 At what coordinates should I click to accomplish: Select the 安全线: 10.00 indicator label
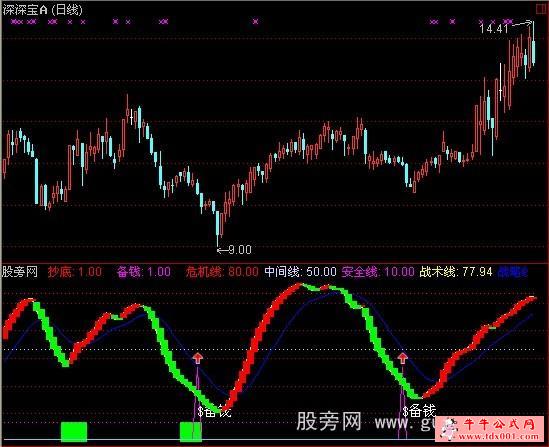[x=378, y=272]
